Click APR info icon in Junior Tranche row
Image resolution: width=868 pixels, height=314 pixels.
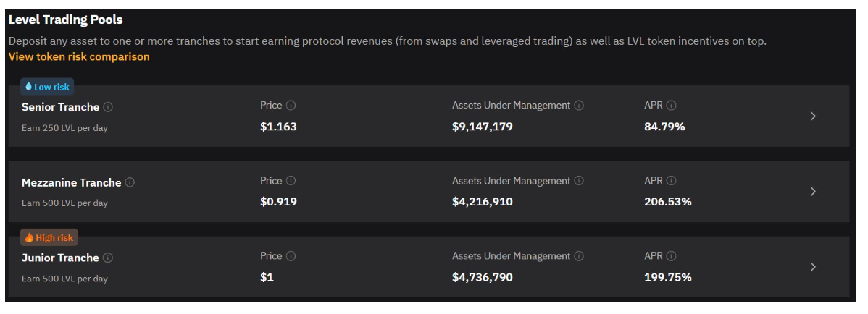coord(671,256)
